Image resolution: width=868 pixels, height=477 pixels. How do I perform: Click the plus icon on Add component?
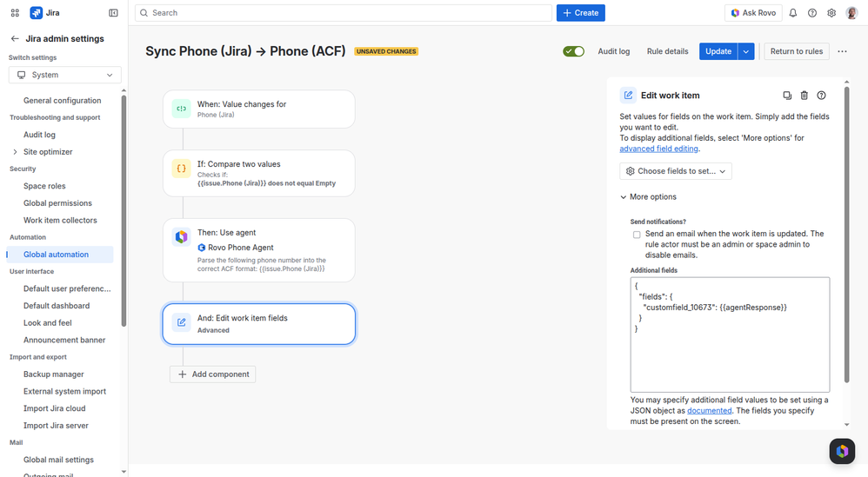[182, 374]
